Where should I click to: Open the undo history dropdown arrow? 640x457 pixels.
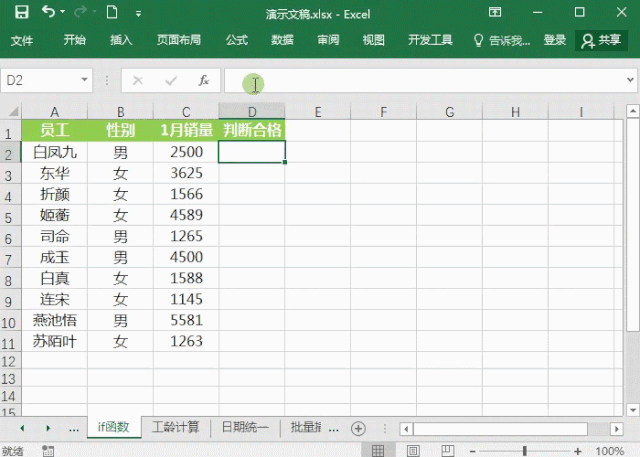pos(62,12)
